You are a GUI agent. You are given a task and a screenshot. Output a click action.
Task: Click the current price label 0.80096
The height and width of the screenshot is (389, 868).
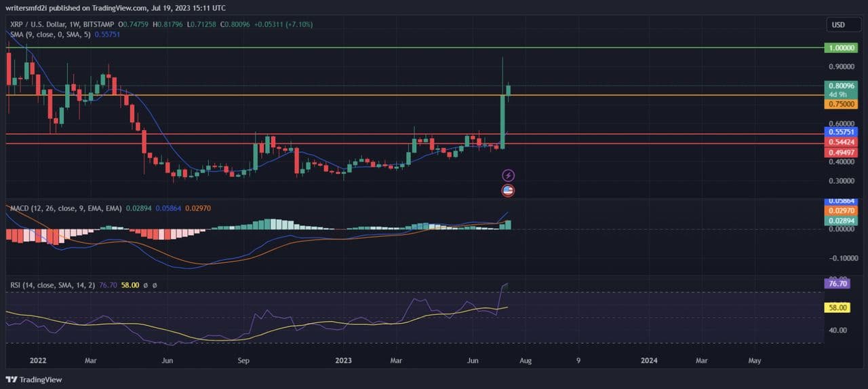pyautogui.click(x=841, y=86)
